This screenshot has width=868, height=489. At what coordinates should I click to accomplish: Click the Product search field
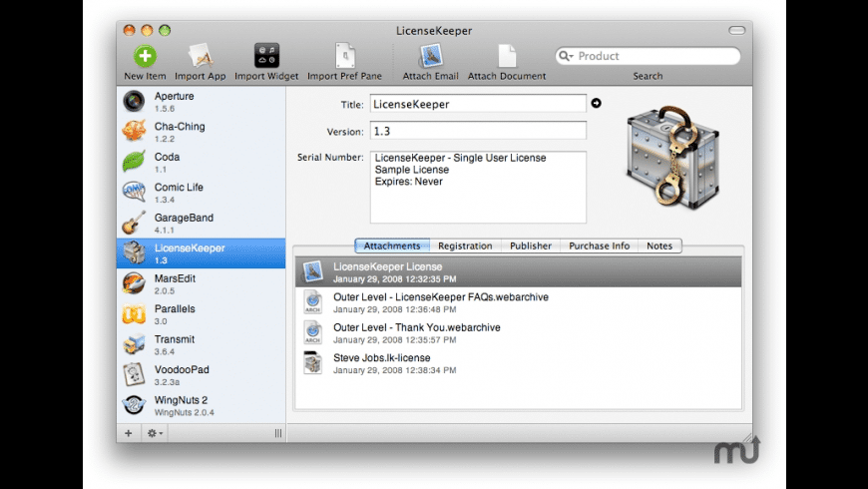pos(653,57)
